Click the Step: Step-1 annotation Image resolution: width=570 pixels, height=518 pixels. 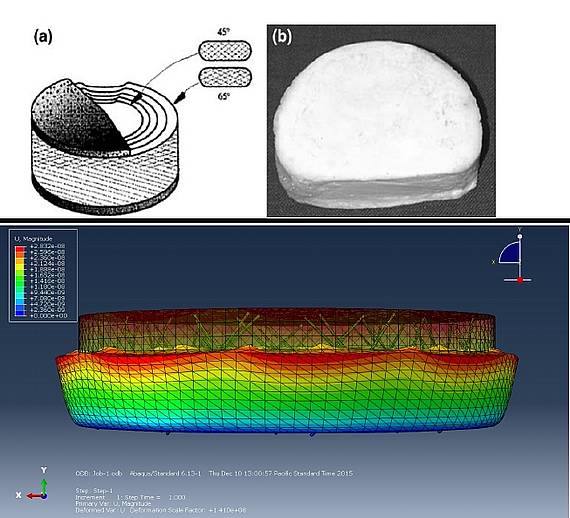pos(93,490)
